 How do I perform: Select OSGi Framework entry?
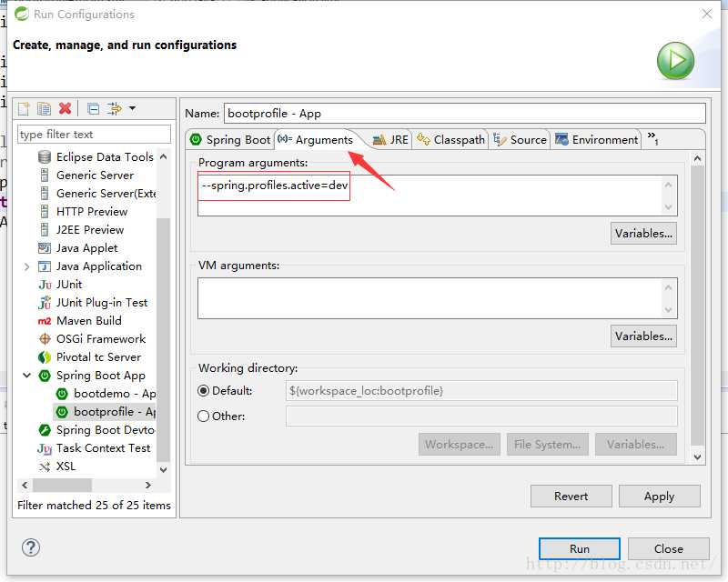(101, 339)
